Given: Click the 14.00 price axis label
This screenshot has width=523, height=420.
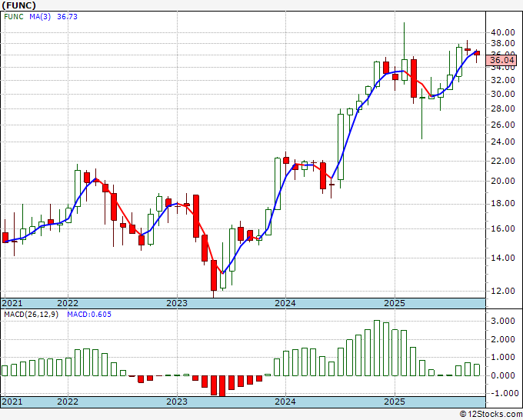Looking at the screenshot, I should point(502,258).
